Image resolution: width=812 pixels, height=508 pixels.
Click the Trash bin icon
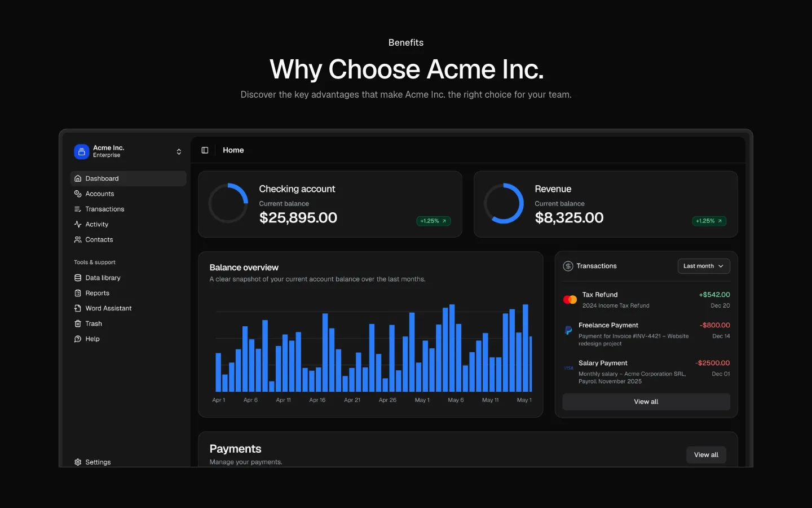pos(78,323)
